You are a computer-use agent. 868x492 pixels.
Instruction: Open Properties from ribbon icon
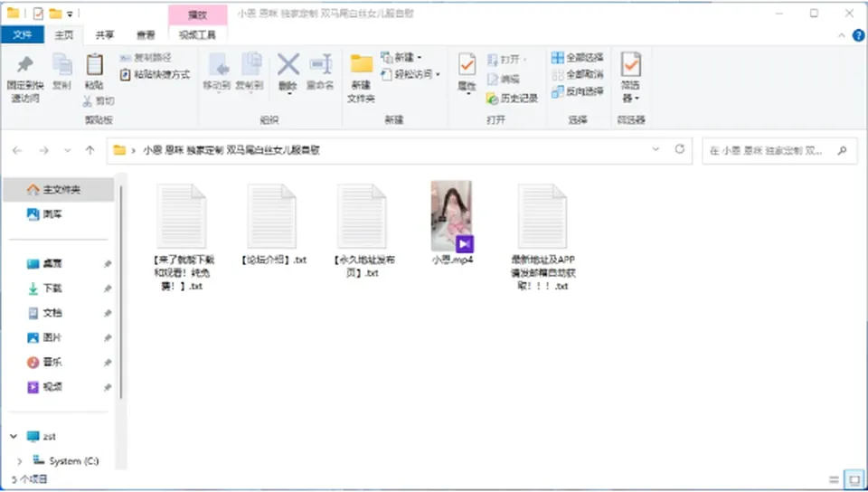coord(467,73)
